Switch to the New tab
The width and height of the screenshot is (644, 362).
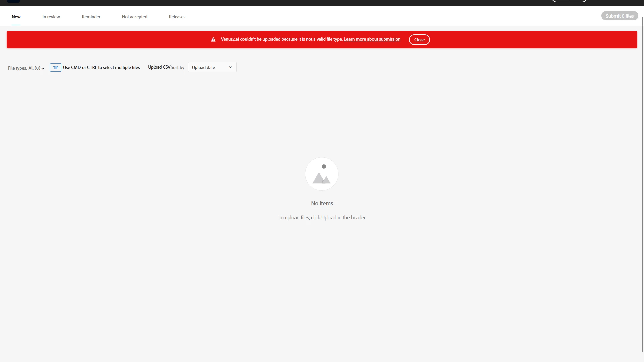16,17
